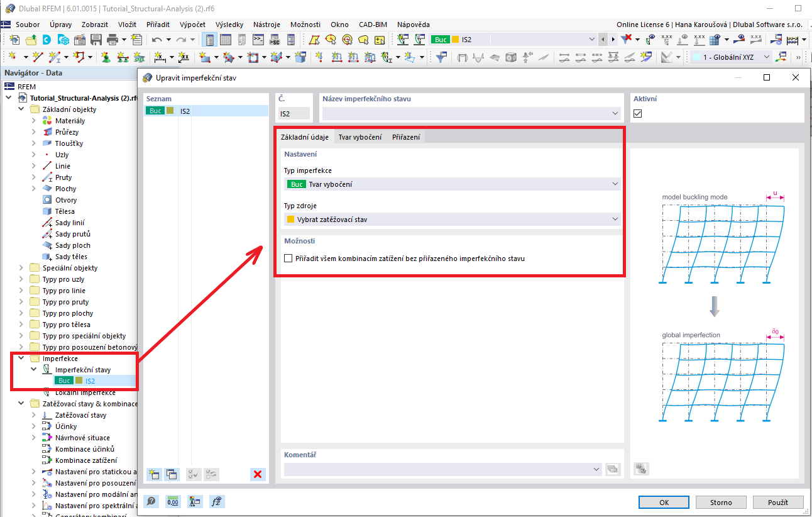Click the Storno button

pos(721,503)
